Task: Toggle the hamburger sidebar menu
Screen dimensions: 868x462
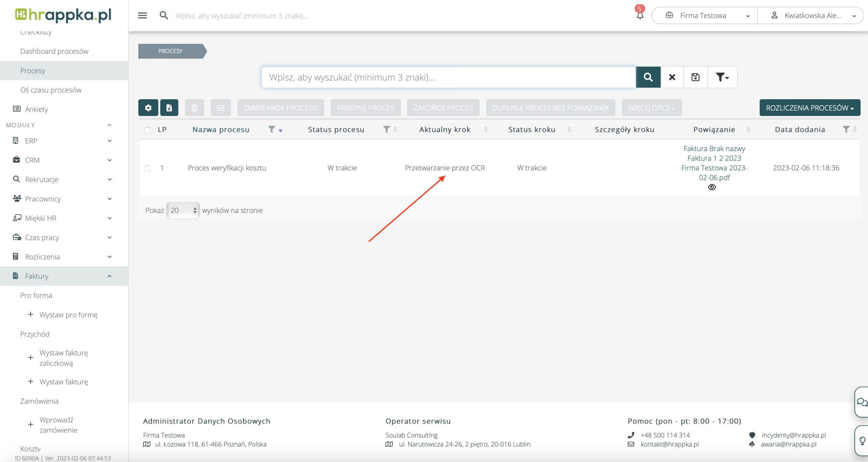Action: pos(142,16)
